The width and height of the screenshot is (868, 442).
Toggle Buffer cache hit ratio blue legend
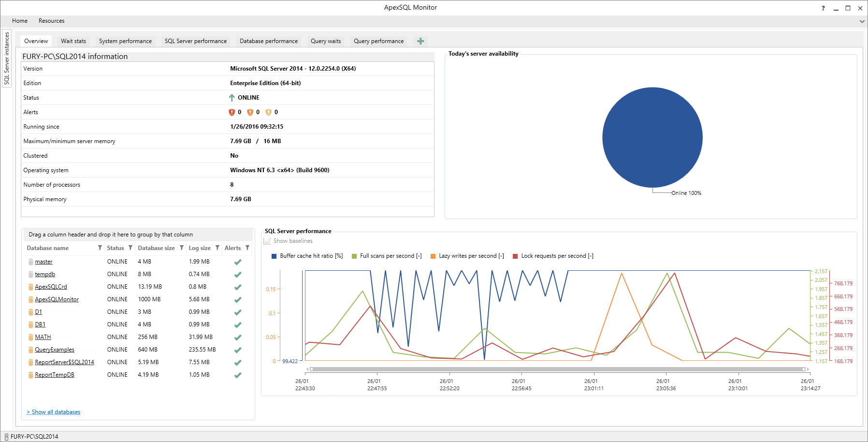click(x=307, y=256)
